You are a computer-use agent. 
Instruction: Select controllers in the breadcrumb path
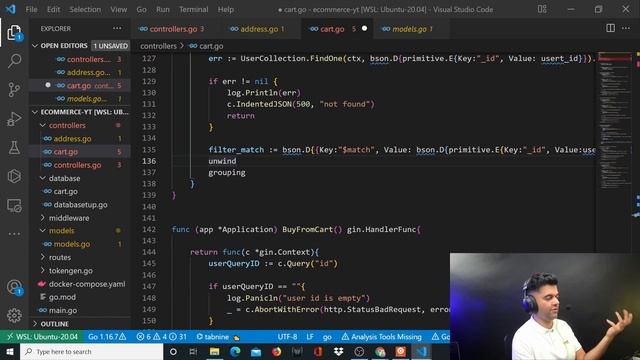[158, 46]
